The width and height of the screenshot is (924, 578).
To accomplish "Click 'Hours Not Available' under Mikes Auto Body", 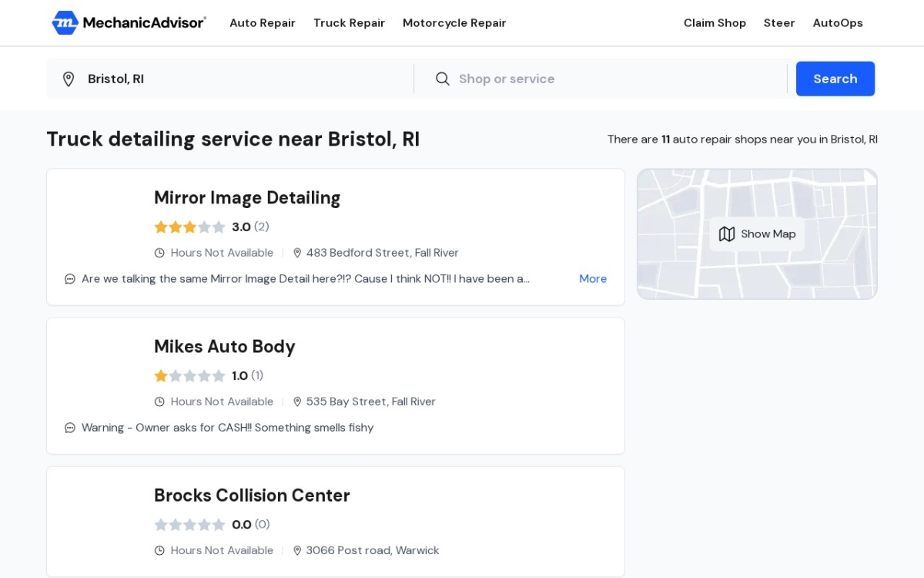I will [x=222, y=402].
